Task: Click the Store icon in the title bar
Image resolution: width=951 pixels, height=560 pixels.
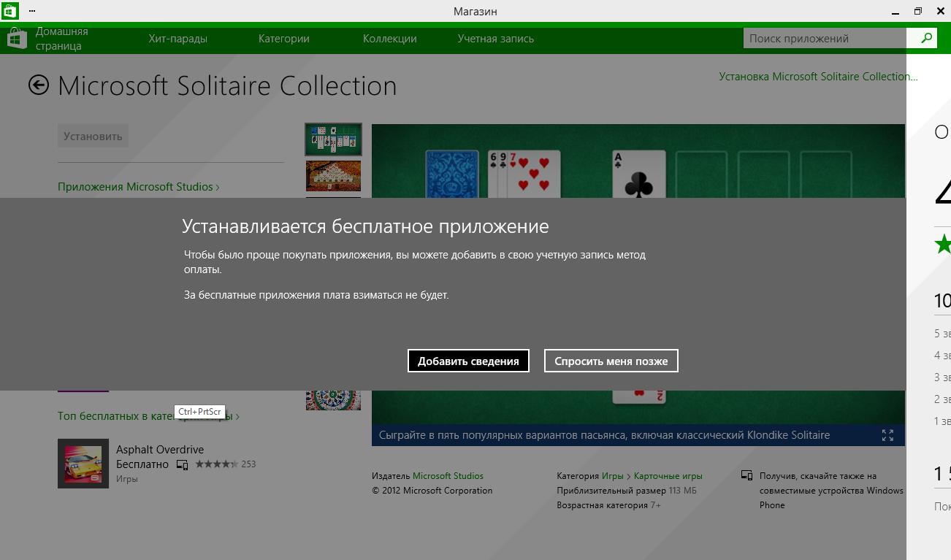Action: tap(11, 11)
